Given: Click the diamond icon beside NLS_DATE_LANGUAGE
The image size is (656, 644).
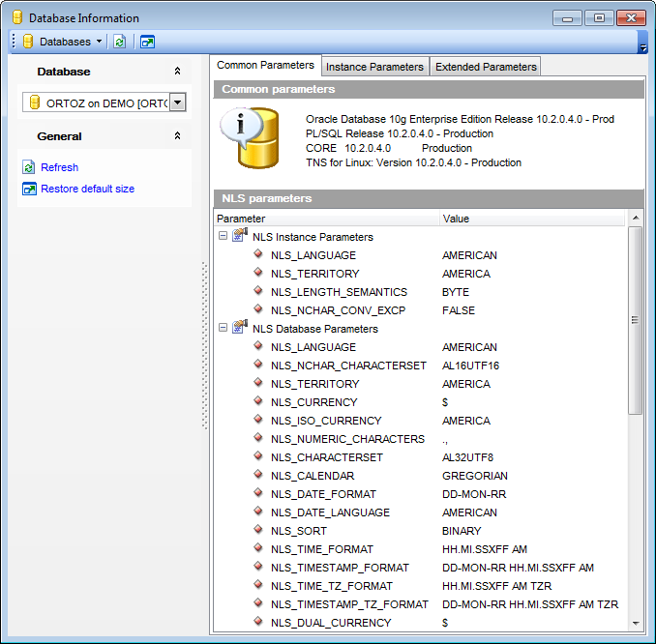Looking at the screenshot, I should click(258, 511).
